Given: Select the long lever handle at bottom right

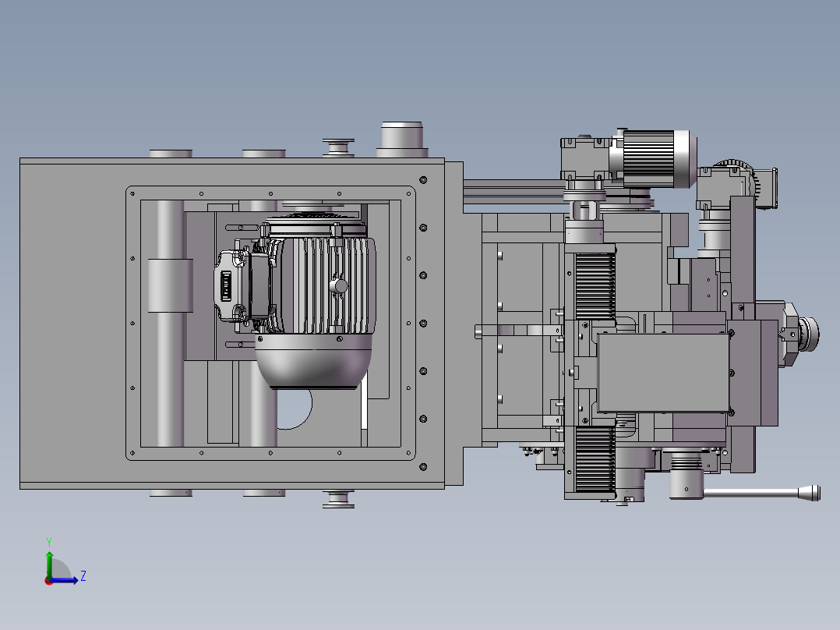Looking at the screenshot, I should tap(761, 493).
